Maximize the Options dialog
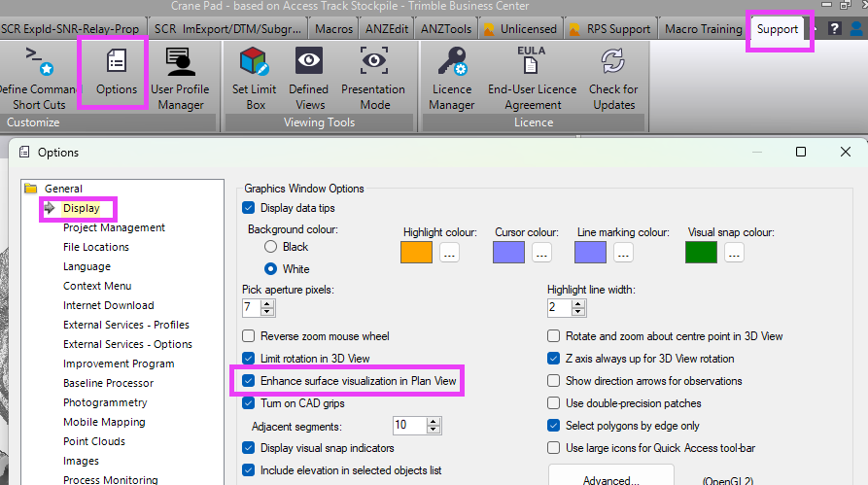868x485 pixels. [801, 152]
